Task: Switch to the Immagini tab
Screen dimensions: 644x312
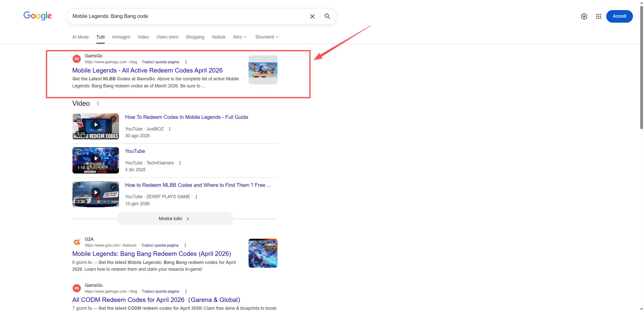Action: click(x=121, y=37)
